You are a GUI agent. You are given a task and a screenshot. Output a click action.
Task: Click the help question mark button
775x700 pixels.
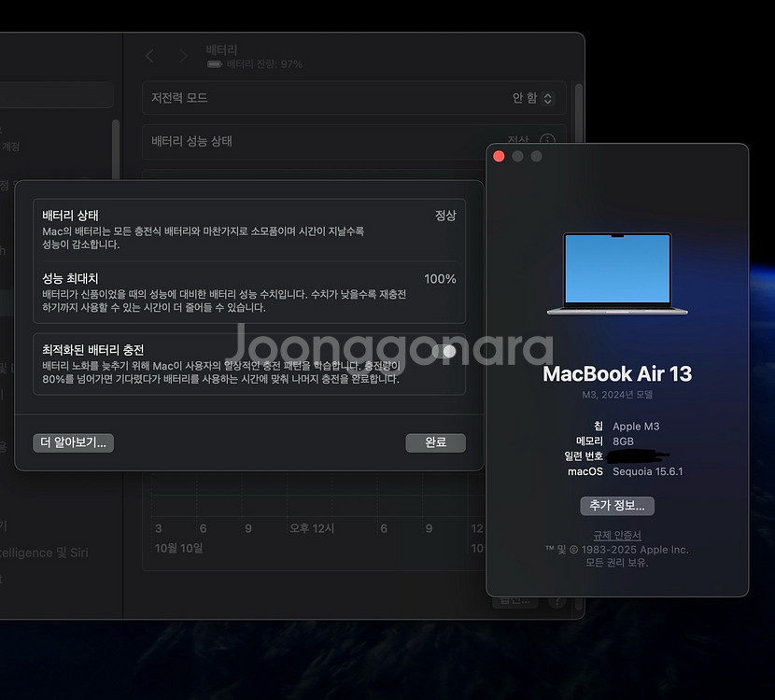click(557, 602)
